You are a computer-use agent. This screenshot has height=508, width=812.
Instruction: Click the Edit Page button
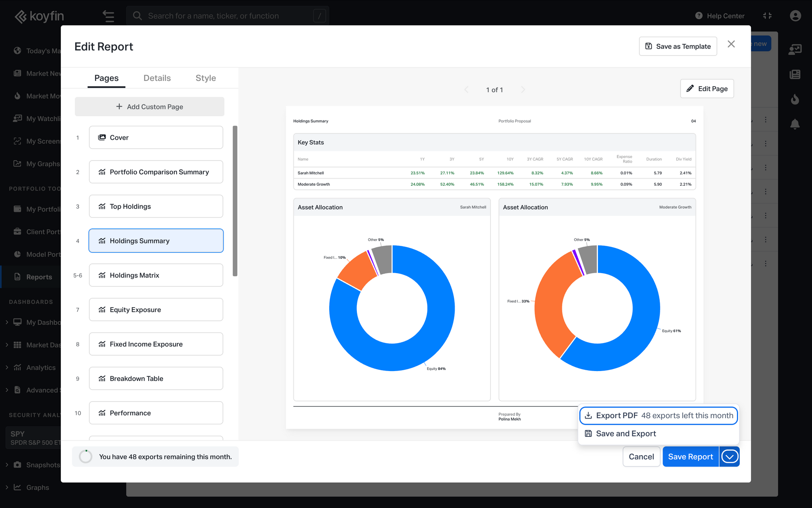pyautogui.click(x=706, y=89)
